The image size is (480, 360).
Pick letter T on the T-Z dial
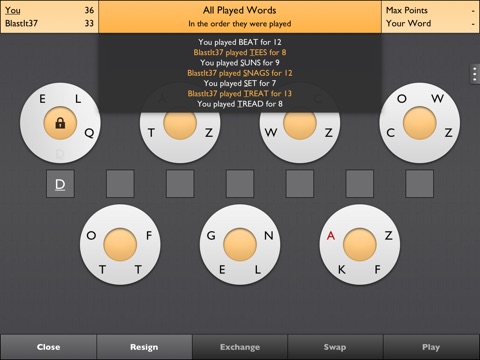coord(151,133)
